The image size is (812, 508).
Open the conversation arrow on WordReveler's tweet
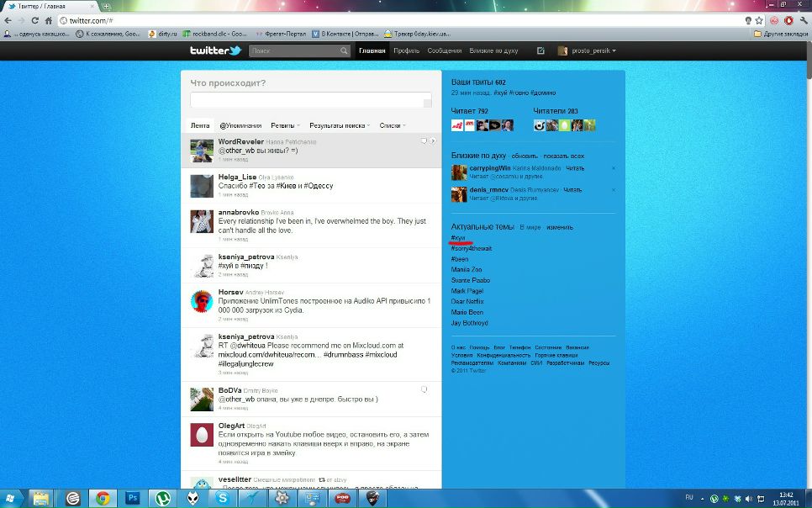tap(434, 141)
